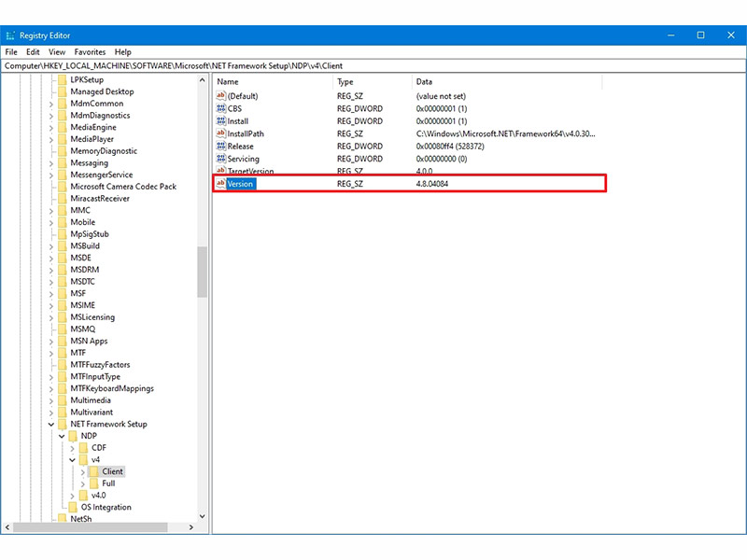Select the NetSh tree key
This screenshot has width=747, height=560.
[81, 519]
